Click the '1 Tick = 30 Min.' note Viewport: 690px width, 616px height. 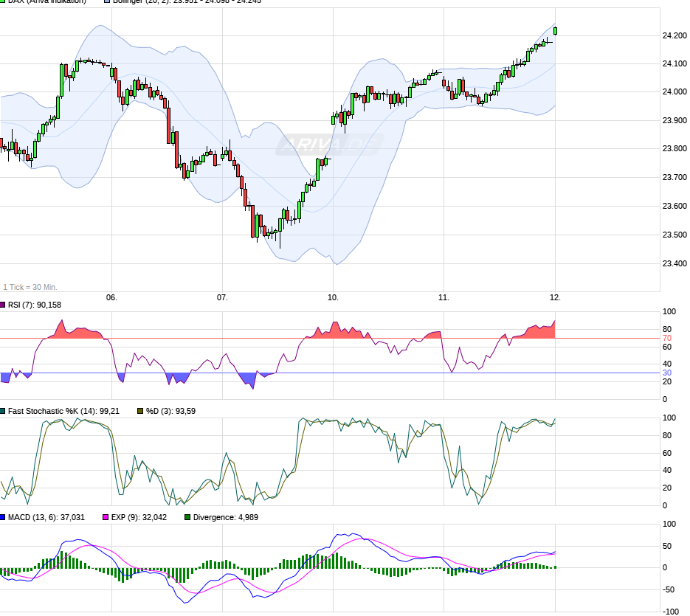click(30, 287)
